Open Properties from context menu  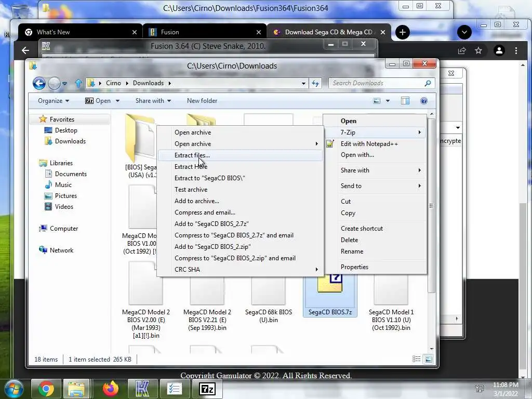tap(375, 267)
